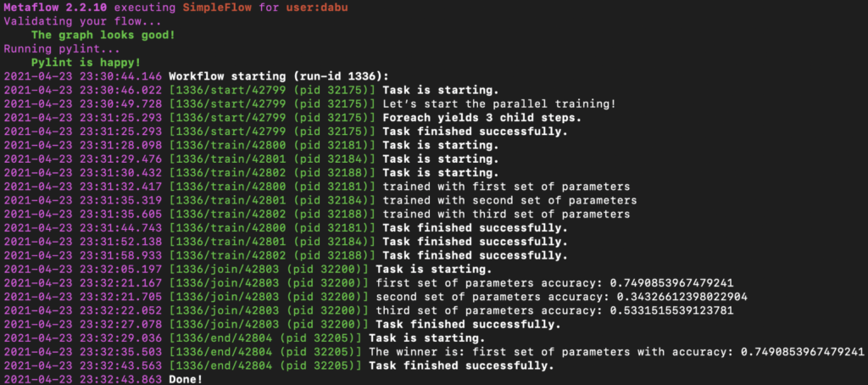The height and width of the screenshot is (385, 868).
Task: Click 'The winner is:' output line
Action: [x=616, y=352]
